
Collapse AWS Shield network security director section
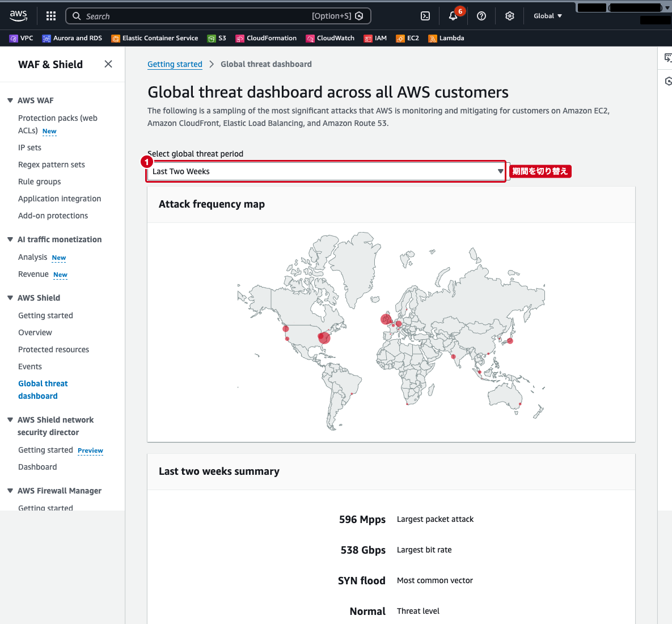pos(10,420)
